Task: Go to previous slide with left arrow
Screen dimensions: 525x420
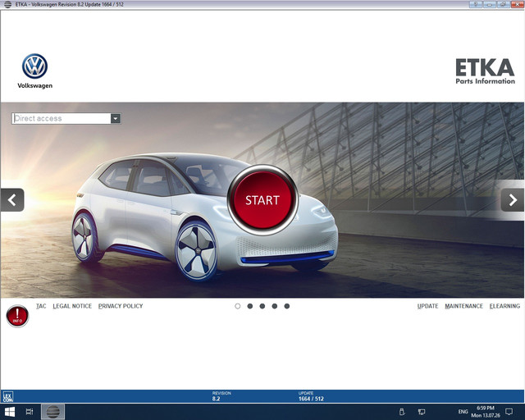Action: click(12, 200)
